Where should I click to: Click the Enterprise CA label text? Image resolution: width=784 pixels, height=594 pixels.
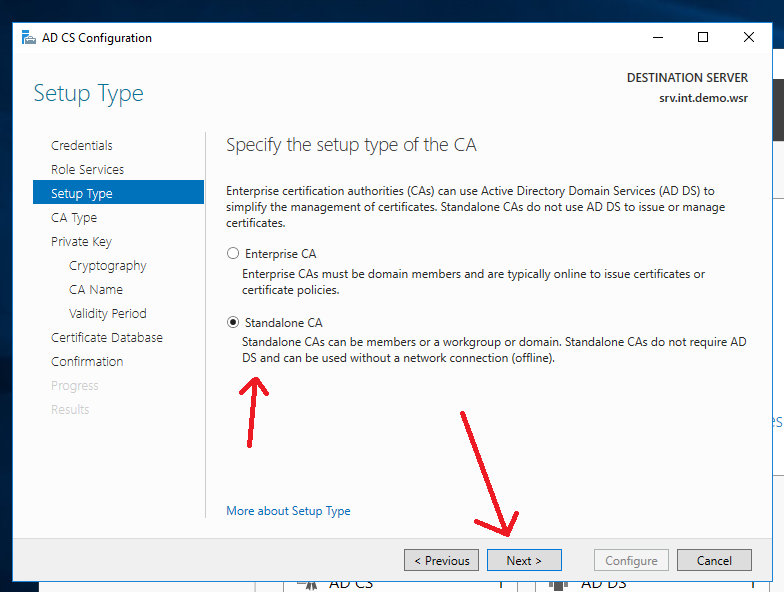pyautogui.click(x=280, y=254)
